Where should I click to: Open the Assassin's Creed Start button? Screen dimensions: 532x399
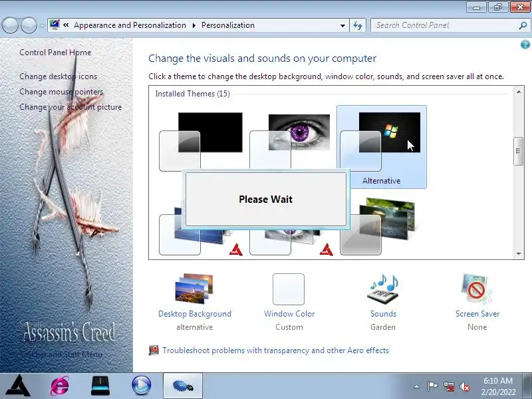tap(19, 386)
